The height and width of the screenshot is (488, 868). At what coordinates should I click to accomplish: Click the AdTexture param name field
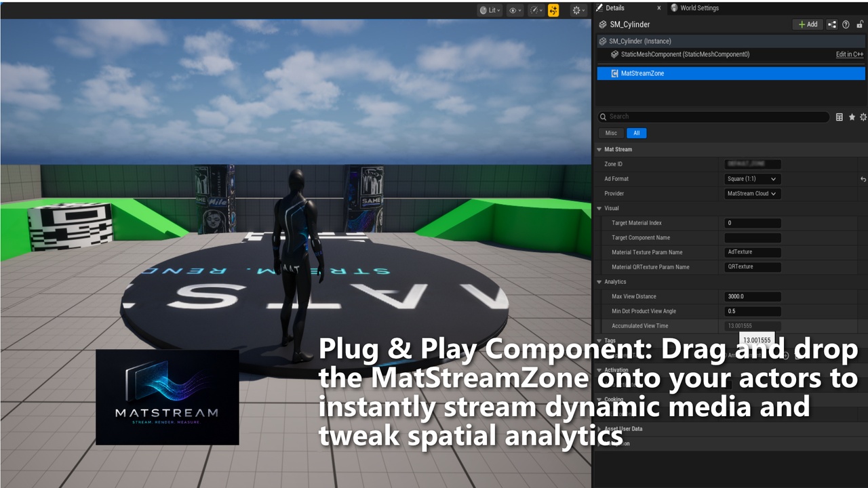pos(753,252)
